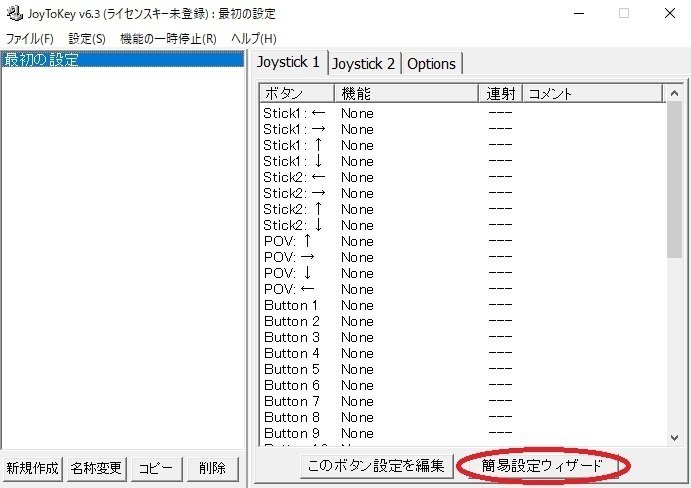This screenshot has width=691, height=488.
Task: Open the ファイル(F) menu
Action: click(30, 39)
